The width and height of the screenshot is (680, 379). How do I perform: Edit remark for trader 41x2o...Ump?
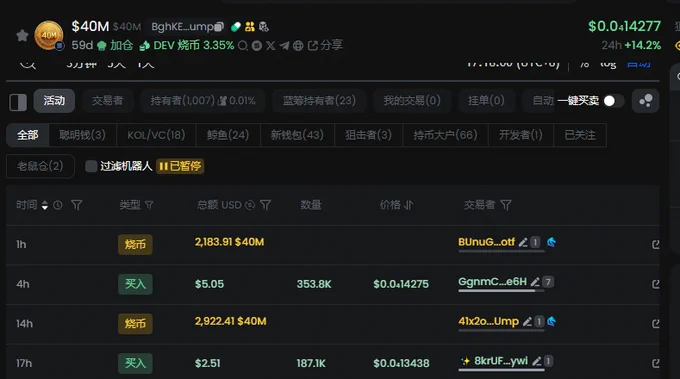527,322
